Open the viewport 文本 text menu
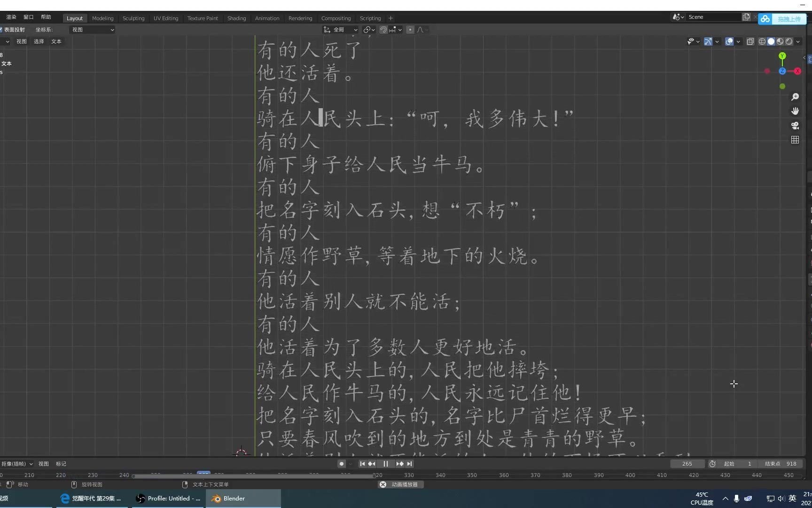This screenshot has width=812, height=508. point(56,41)
